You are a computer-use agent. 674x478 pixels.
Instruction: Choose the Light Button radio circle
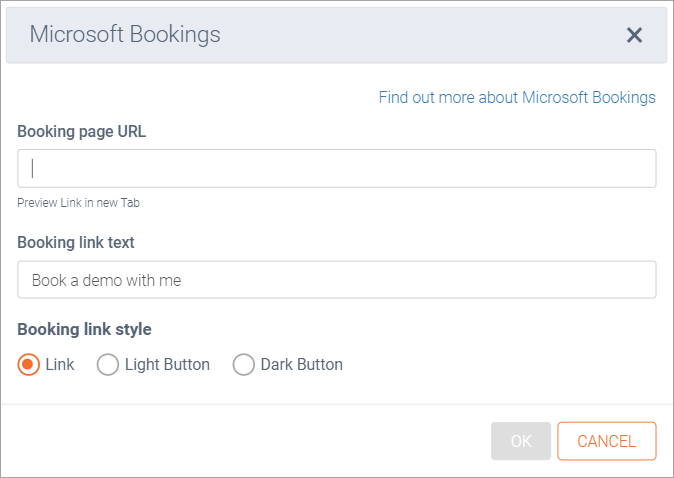107,365
